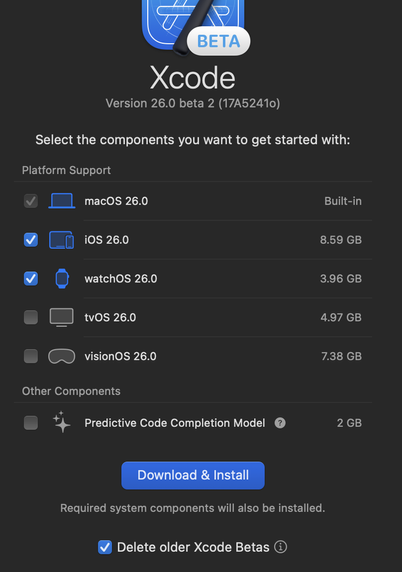
Task: Click the visionOS headset icon
Action: pos(62,356)
